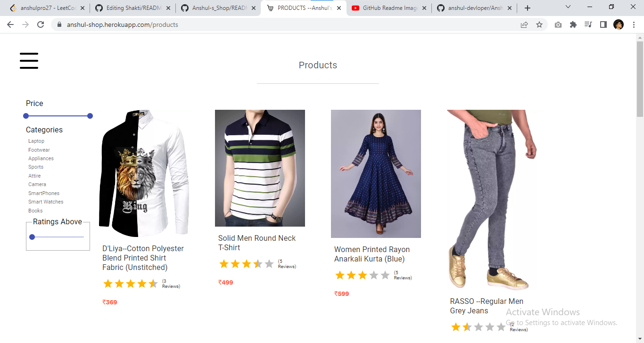
Task: Open the camera capture toolbar icon
Action: (x=558, y=24)
